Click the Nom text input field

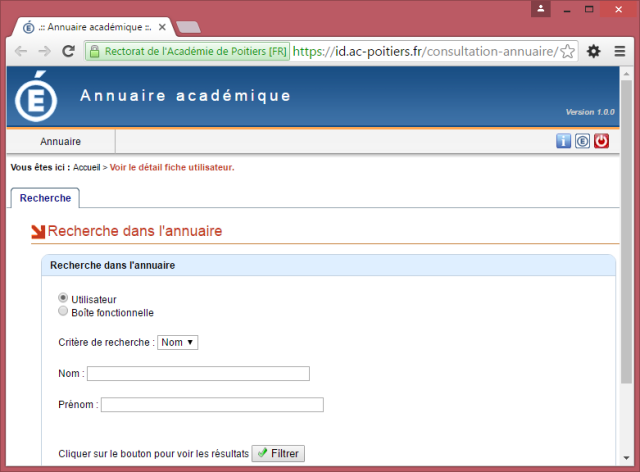tap(198, 374)
